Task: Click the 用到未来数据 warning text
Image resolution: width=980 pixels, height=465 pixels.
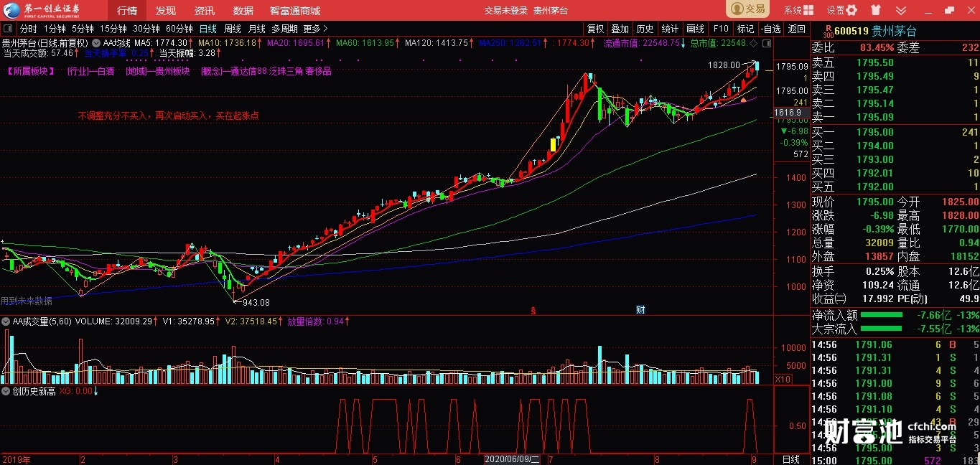Action: [x=27, y=301]
